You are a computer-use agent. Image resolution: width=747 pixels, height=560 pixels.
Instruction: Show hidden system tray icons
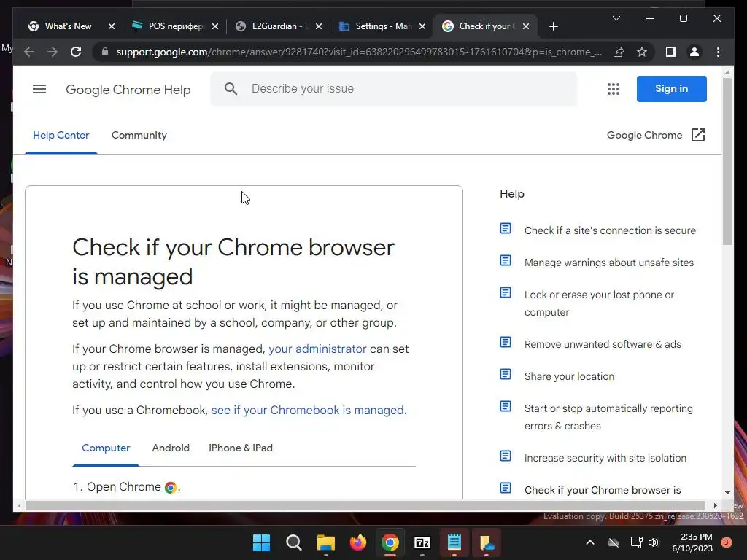tap(589, 542)
